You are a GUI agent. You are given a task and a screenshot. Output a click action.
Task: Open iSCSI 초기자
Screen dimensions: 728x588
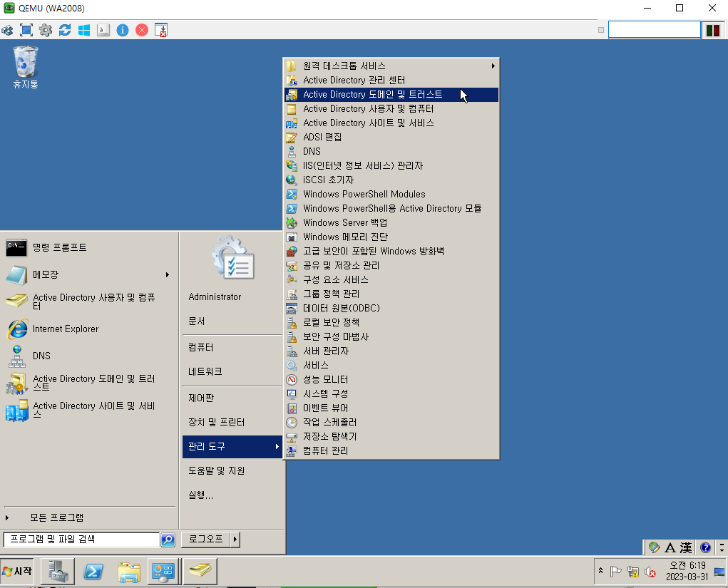click(391, 180)
